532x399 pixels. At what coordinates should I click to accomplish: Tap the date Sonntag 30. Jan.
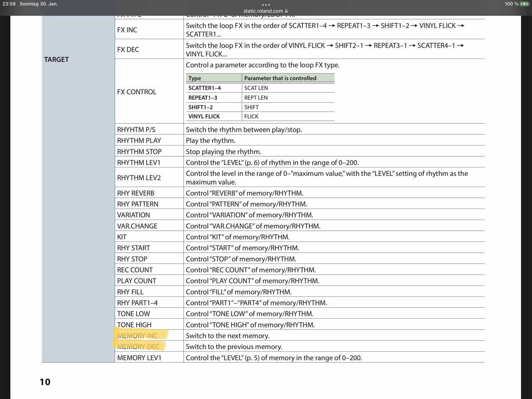pos(39,4)
